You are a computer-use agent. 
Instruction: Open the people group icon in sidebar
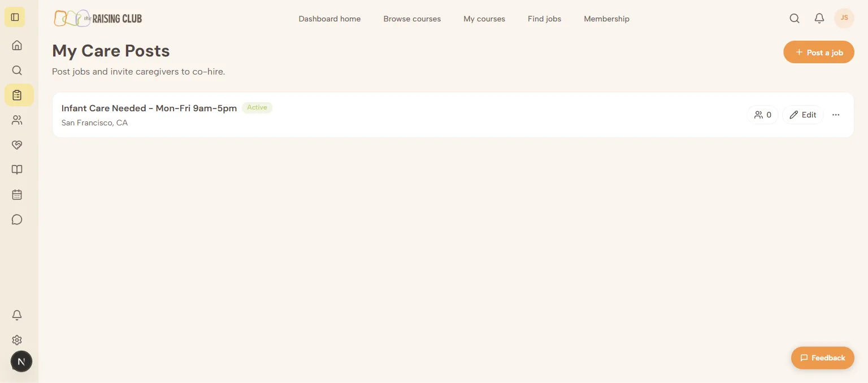(17, 120)
